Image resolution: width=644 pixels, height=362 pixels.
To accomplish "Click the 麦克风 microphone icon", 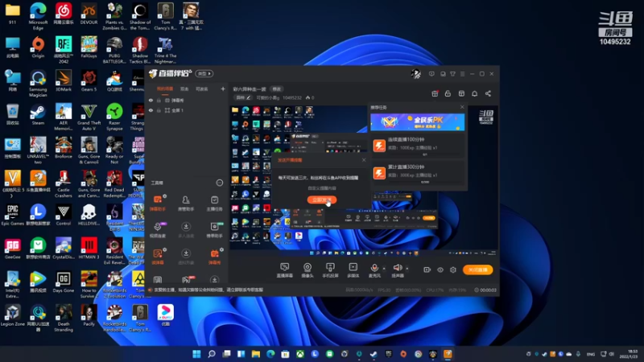I will click(x=374, y=268).
